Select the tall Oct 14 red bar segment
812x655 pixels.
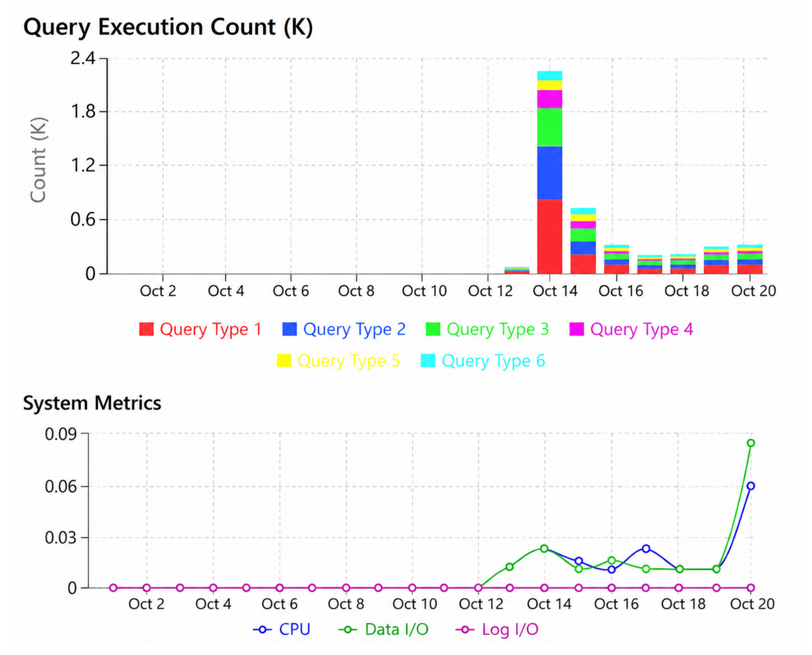pos(550,237)
